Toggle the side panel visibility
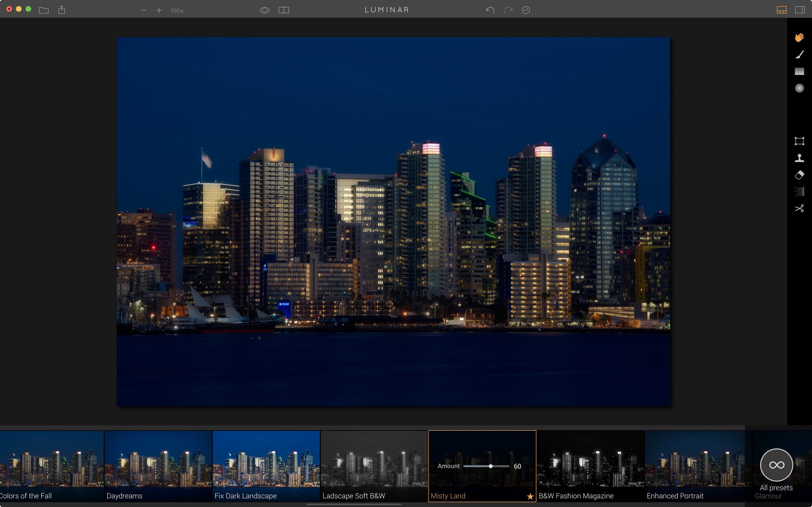Viewport: 812px width, 507px height. pos(800,10)
